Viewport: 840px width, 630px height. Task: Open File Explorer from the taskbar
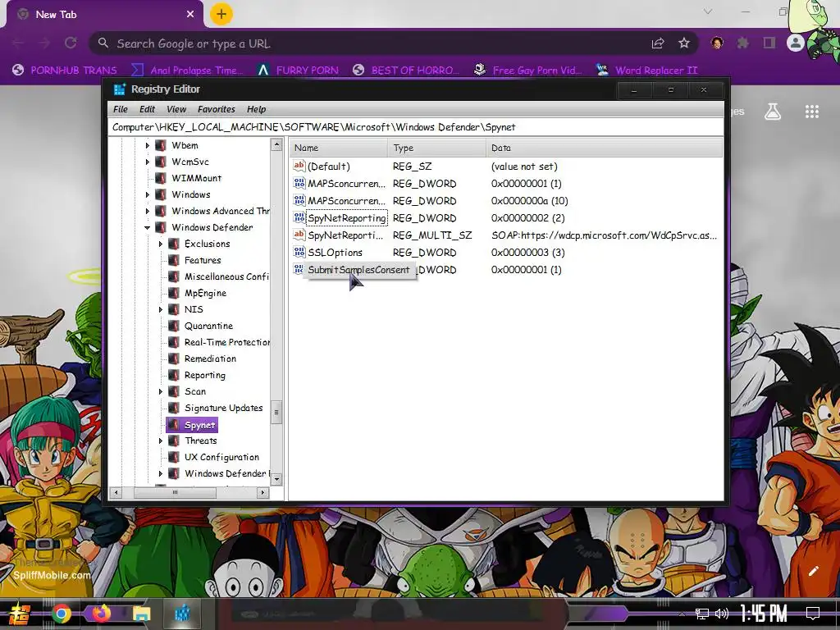(x=141, y=614)
